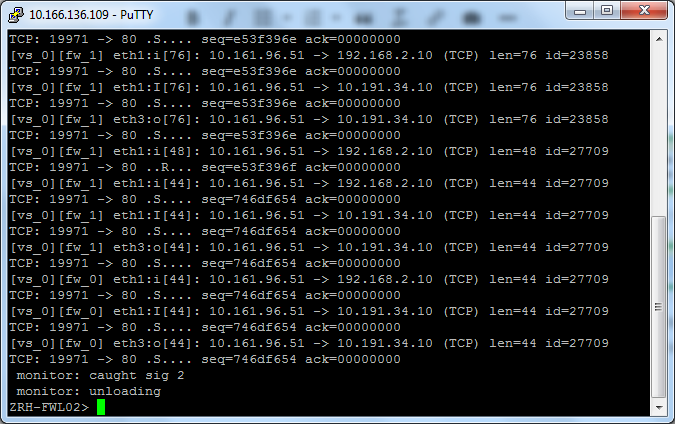675x424 pixels.
Task: Click the green cursor at the prompt
Action: [x=101, y=407]
